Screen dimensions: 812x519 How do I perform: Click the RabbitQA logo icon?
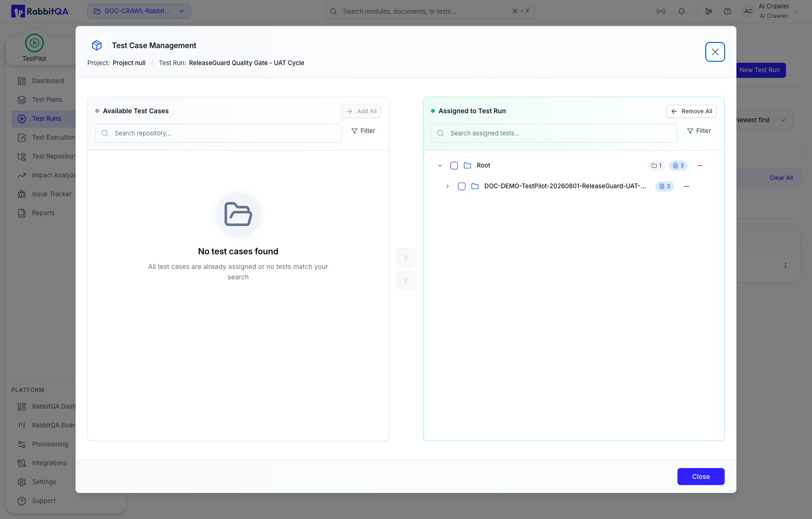point(18,11)
